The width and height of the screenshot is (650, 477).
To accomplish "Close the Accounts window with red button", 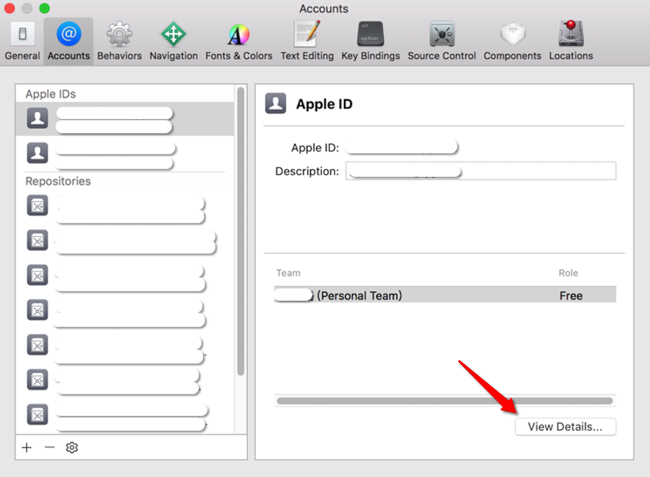I will click(10, 8).
